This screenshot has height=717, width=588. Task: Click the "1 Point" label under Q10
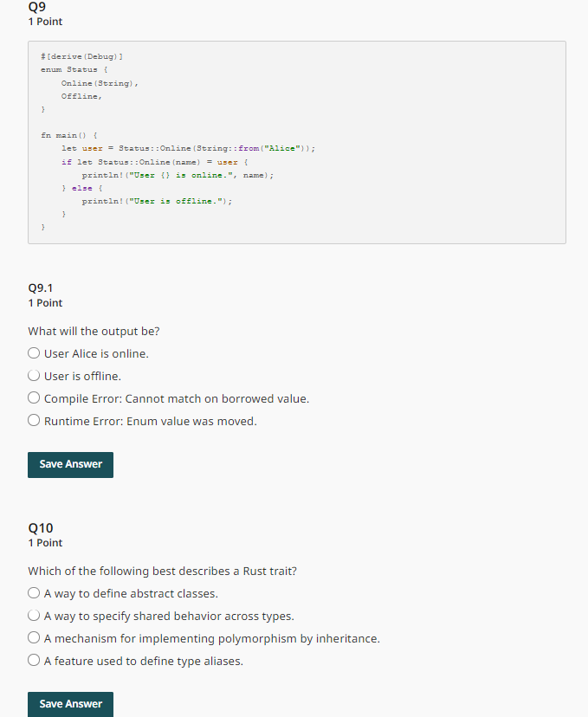tap(45, 542)
